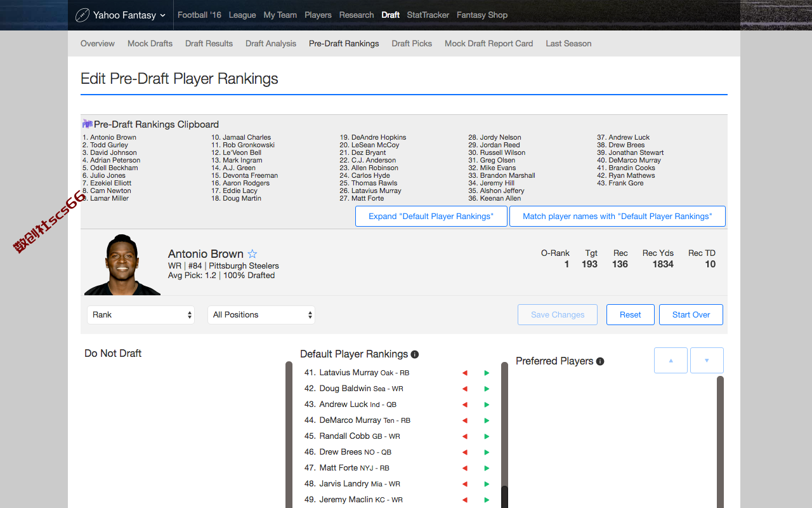Click the Save Changes button

pyautogui.click(x=558, y=314)
